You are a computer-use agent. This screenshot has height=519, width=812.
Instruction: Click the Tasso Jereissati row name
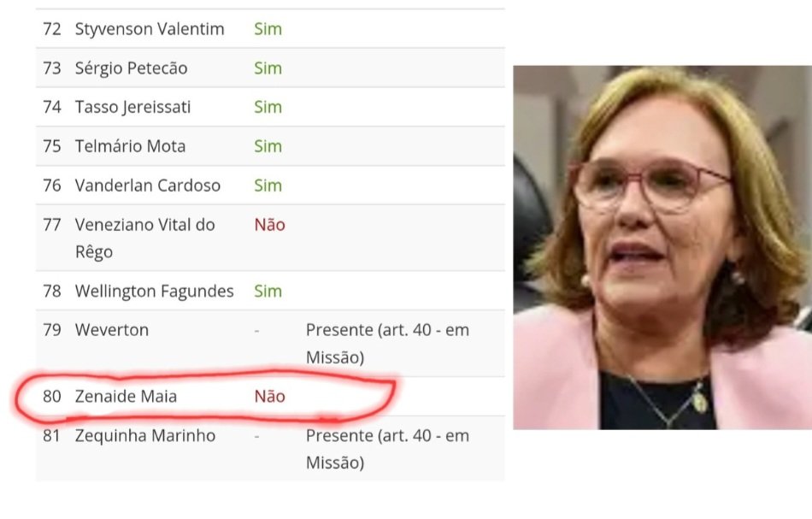(133, 107)
